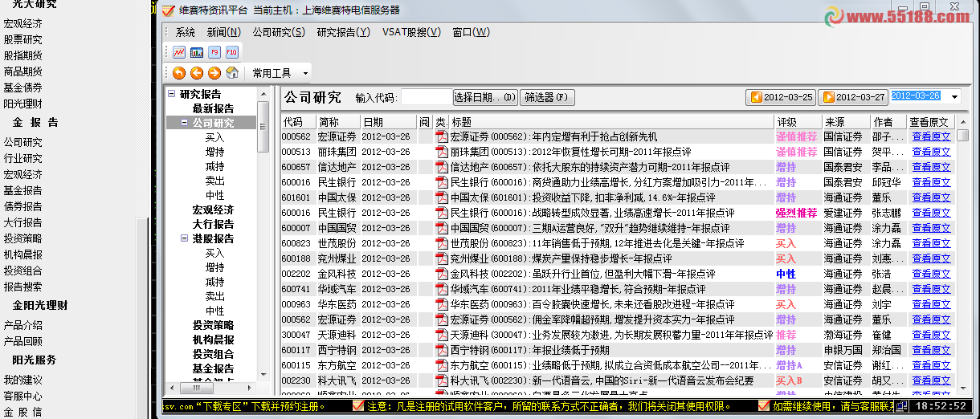Sort by the 来源 column header

pos(846,122)
